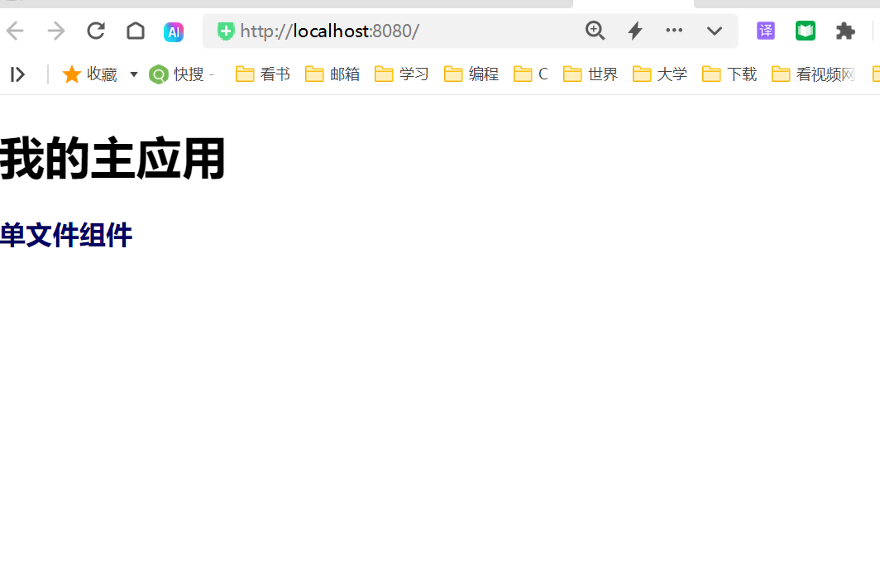Open the three-dots more options menu
Image resolution: width=880 pixels, height=588 pixels.
pyautogui.click(x=674, y=31)
